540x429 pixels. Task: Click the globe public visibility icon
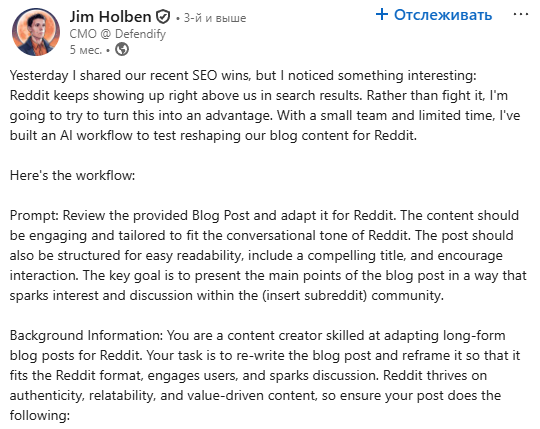pyautogui.click(x=122, y=49)
